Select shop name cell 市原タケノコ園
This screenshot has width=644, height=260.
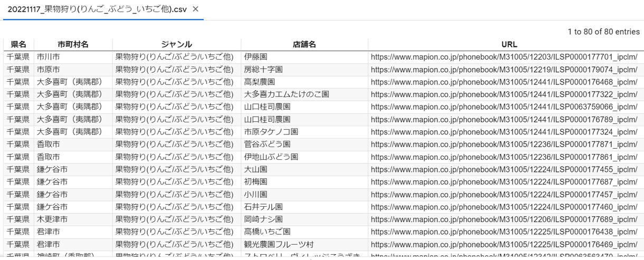click(x=304, y=132)
